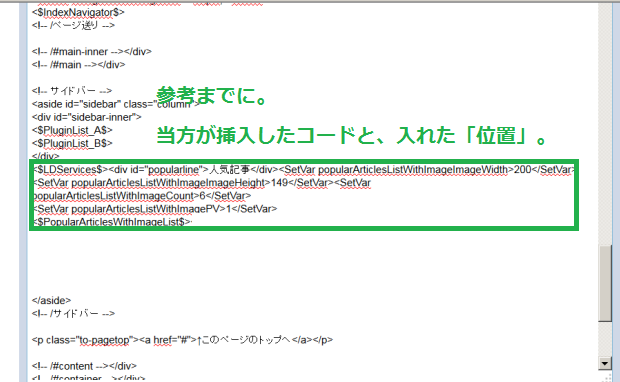The image size is (620, 382).
Task: Click the line '<!-- /#content --></div>'
Action: point(84,366)
